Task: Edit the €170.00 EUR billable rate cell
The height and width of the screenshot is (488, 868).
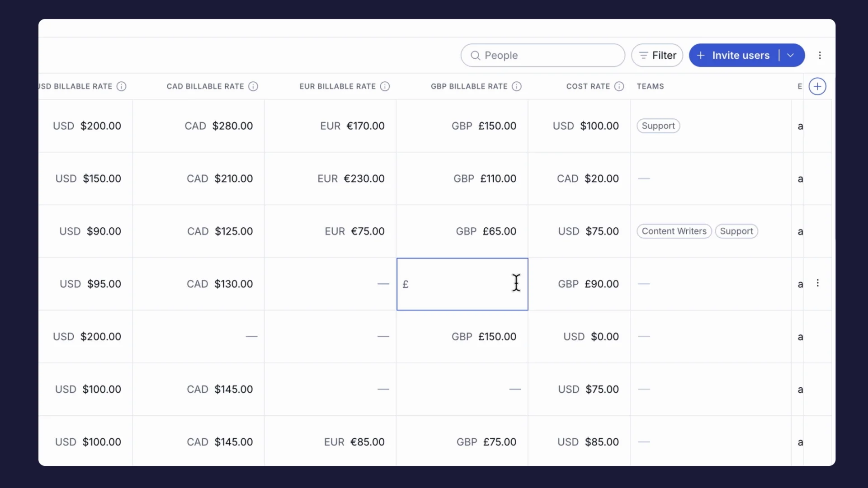Action: pyautogui.click(x=352, y=126)
